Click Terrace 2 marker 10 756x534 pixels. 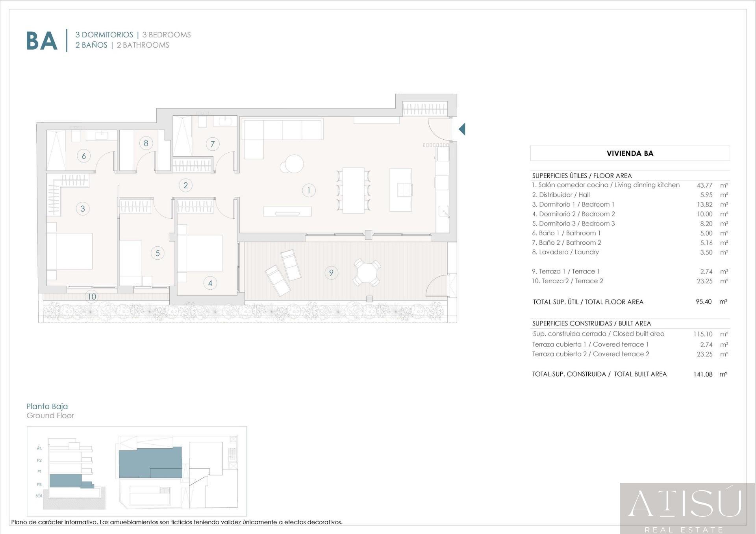[92, 297]
